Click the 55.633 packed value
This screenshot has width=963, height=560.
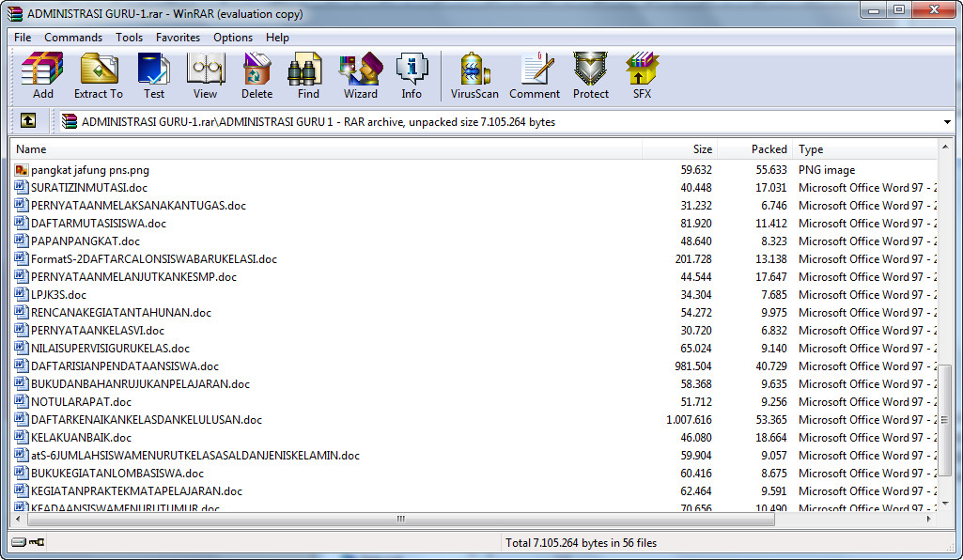[x=770, y=170]
